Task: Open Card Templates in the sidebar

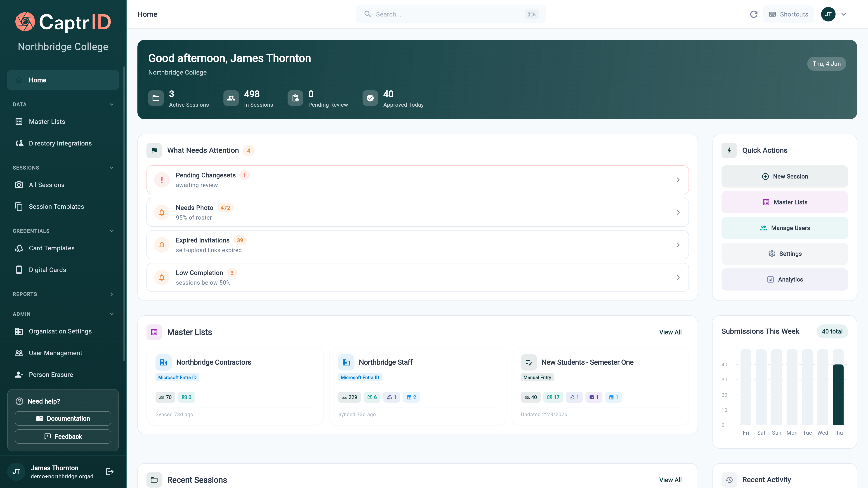Action: pyautogui.click(x=63, y=248)
